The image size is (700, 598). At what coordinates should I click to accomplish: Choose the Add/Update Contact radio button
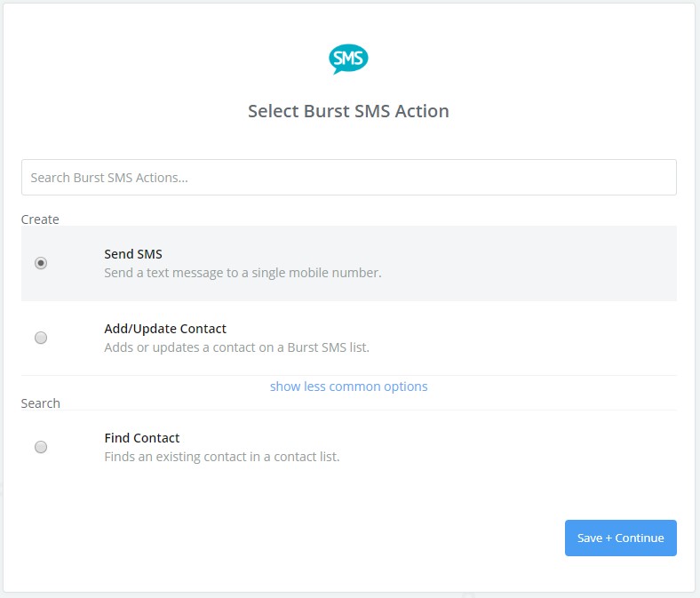(41, 338)
